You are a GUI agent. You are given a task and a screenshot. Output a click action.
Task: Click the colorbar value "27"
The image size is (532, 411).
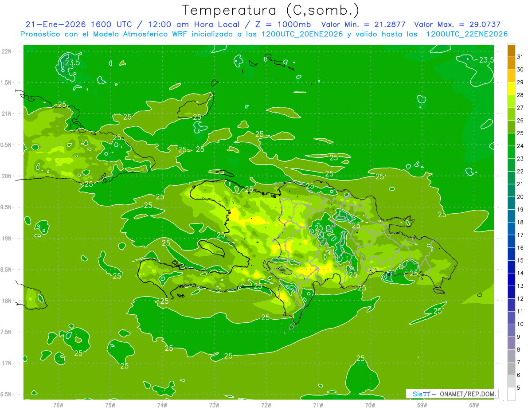coord(520,108)
